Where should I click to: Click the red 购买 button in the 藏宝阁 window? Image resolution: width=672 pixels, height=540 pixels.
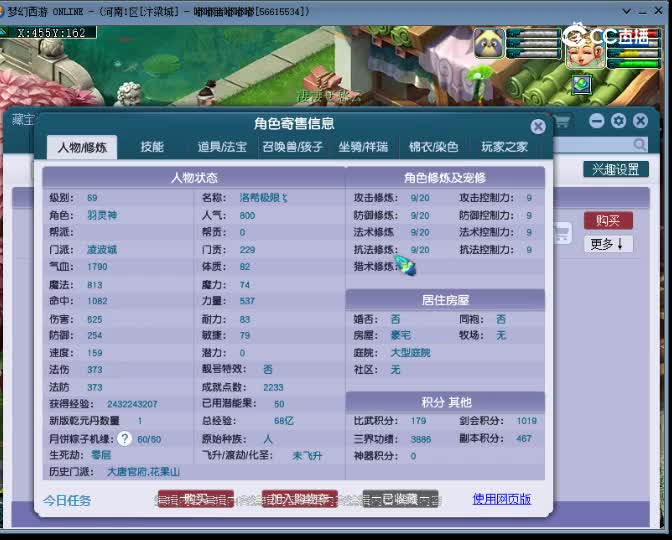click(x=608, y=220)
